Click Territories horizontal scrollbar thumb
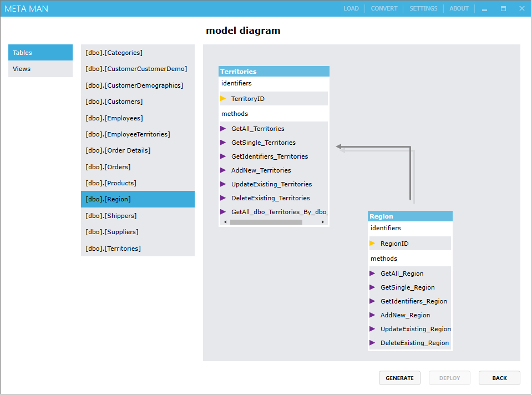 pyautogui.click(x=266, y=222)
